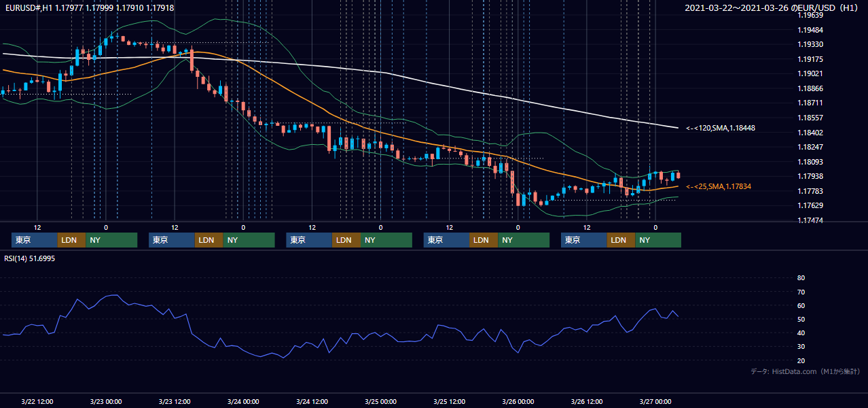Click the 3/26 00:00 time axis label

pos(518,401)
